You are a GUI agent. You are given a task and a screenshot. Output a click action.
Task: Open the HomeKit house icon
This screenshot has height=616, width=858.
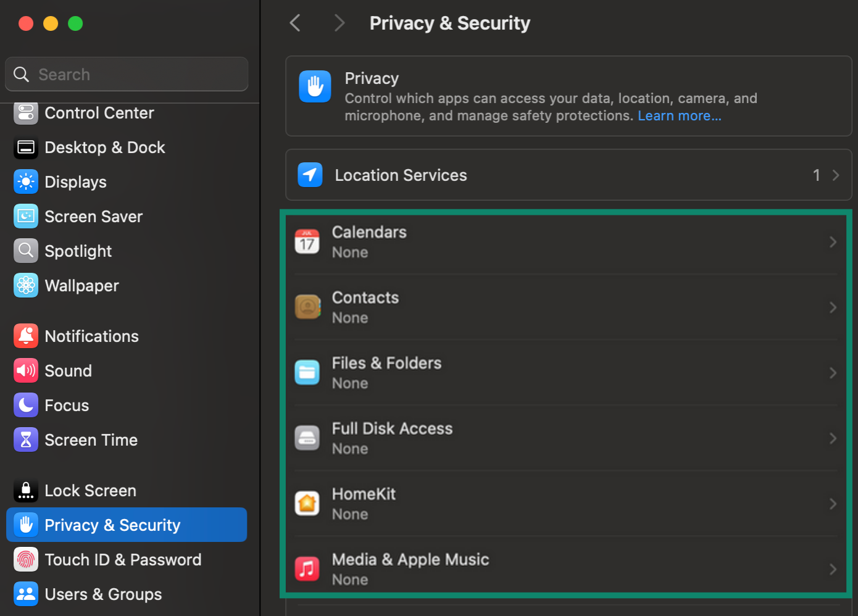click(x=307, y=503)
